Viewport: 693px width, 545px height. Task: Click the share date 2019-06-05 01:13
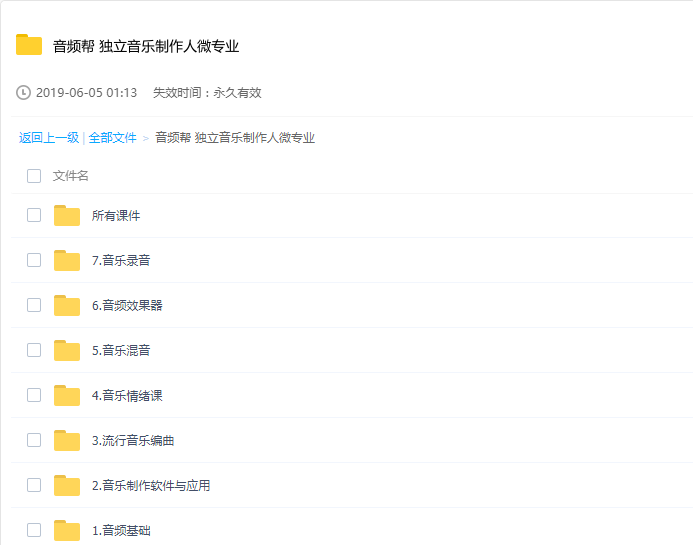coord(86,93)
